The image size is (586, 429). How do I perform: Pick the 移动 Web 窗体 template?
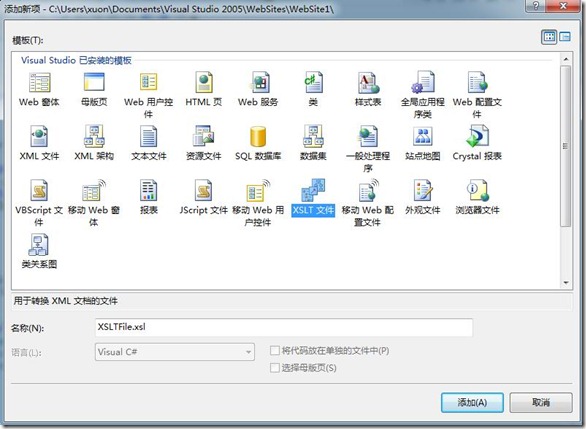tap(94, 203)
